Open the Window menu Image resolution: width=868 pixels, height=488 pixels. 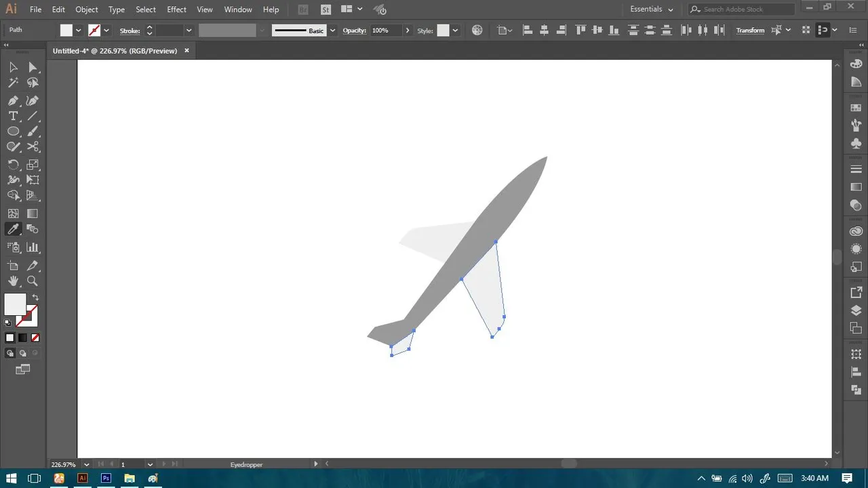coord(238,9)
